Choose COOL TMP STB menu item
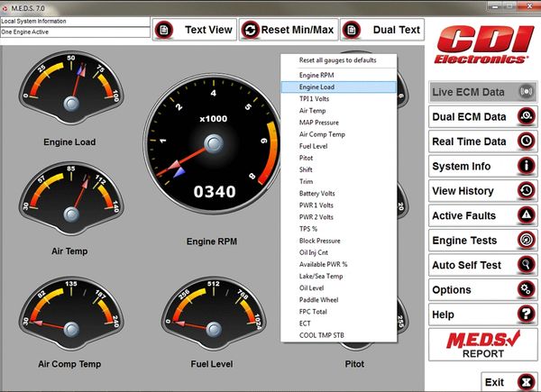 pos(339,335)
